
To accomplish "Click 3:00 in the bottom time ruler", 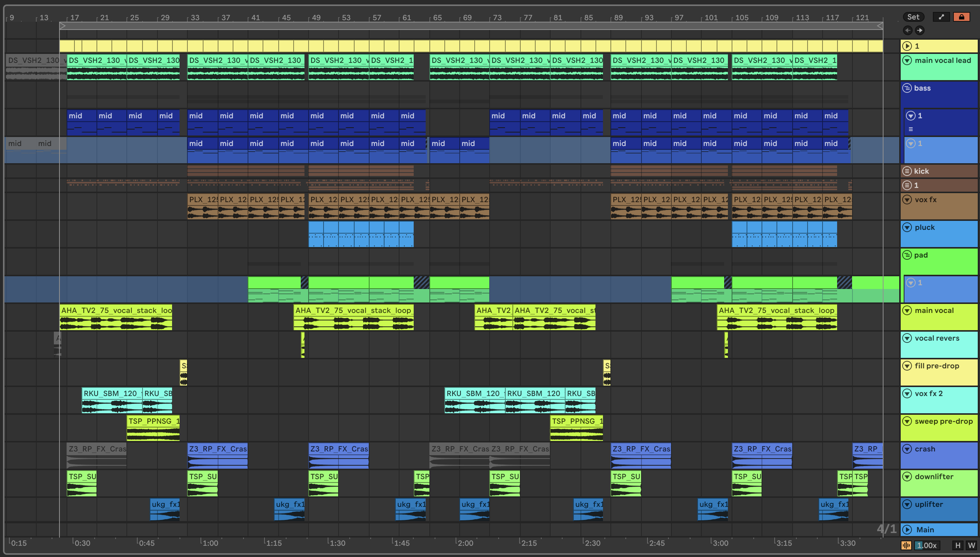I will click(x=720, y=543).
